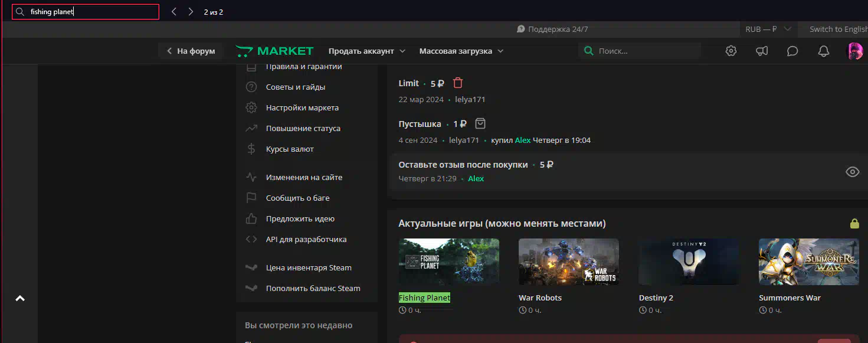Viewport: 868px width, 343px height.
Task: Go to the next find-in-page match
Action: 191,12
